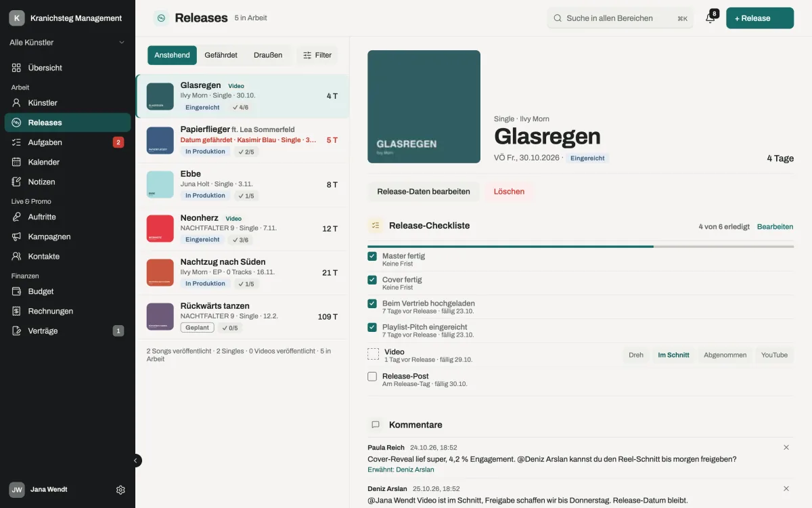
Task: Select the Papierflieger release row
Action: point(242,140)
